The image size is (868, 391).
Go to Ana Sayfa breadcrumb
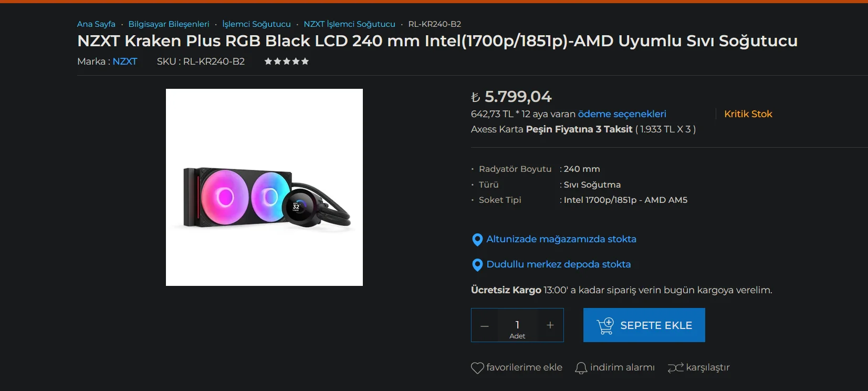pos(96,24)
